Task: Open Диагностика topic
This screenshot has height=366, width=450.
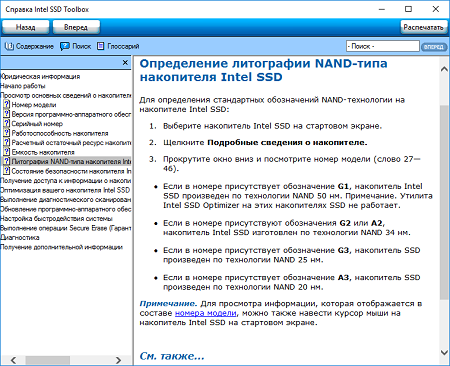Action: tap(20, 238)
